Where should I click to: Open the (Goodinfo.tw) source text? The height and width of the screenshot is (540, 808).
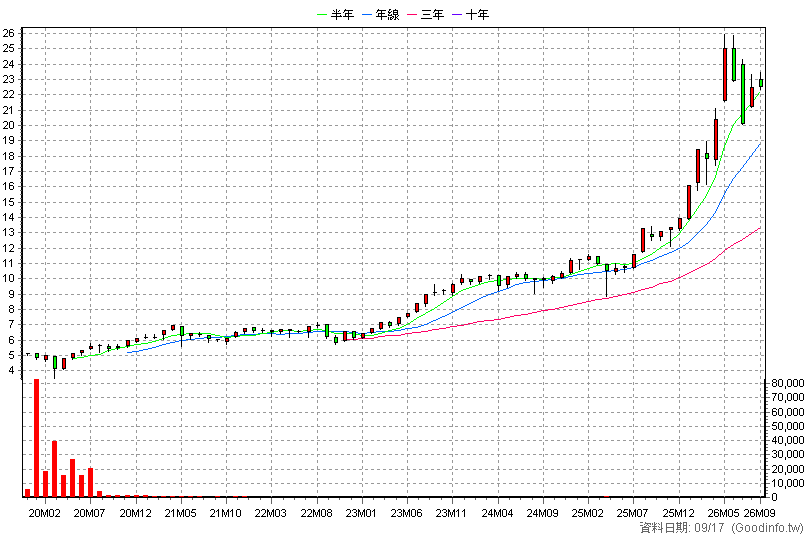768,528
